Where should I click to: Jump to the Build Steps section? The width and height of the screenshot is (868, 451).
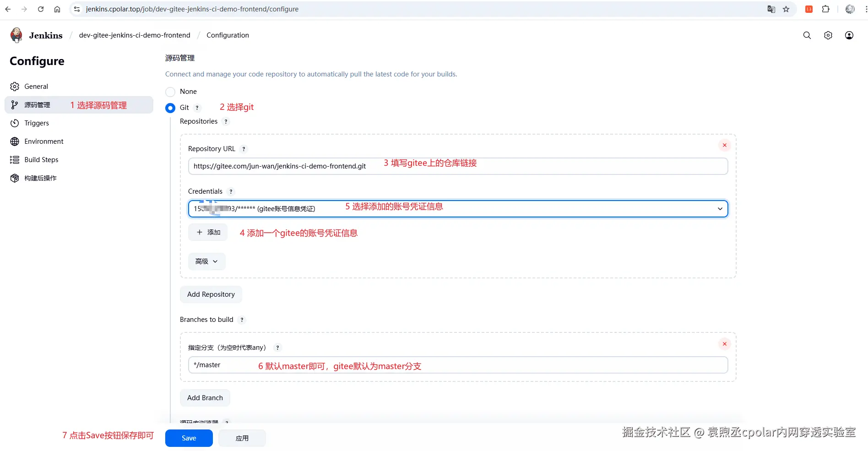[x=79, y=160]
